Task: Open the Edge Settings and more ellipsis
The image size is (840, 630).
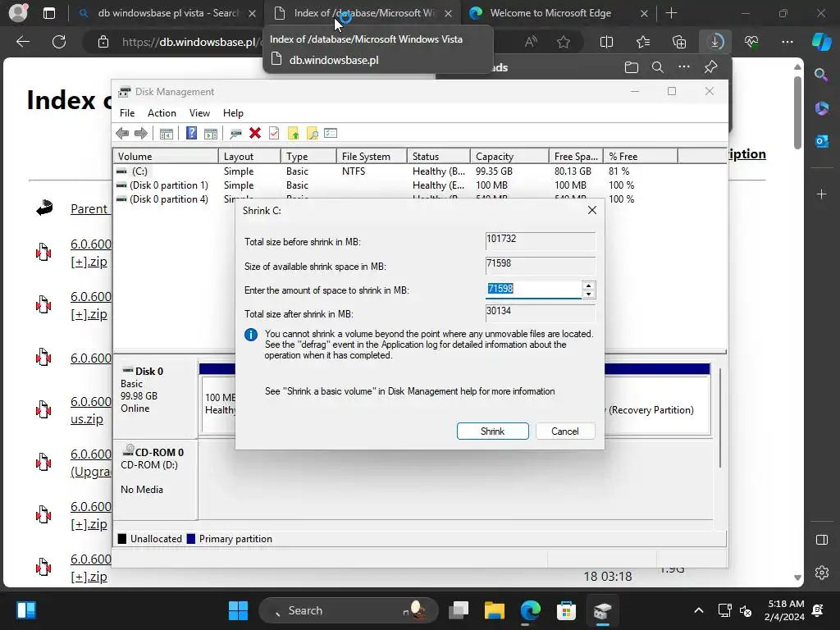Action: (x=787, y=42)
